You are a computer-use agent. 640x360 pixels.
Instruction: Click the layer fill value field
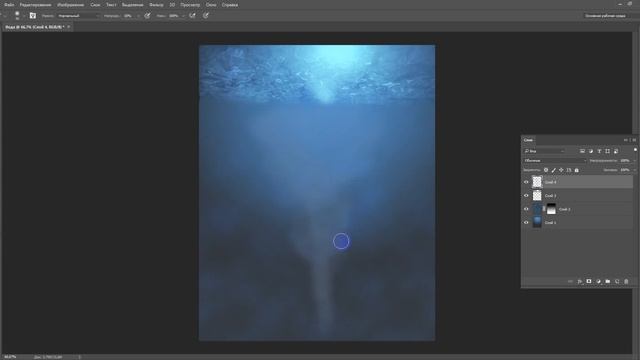624,170
